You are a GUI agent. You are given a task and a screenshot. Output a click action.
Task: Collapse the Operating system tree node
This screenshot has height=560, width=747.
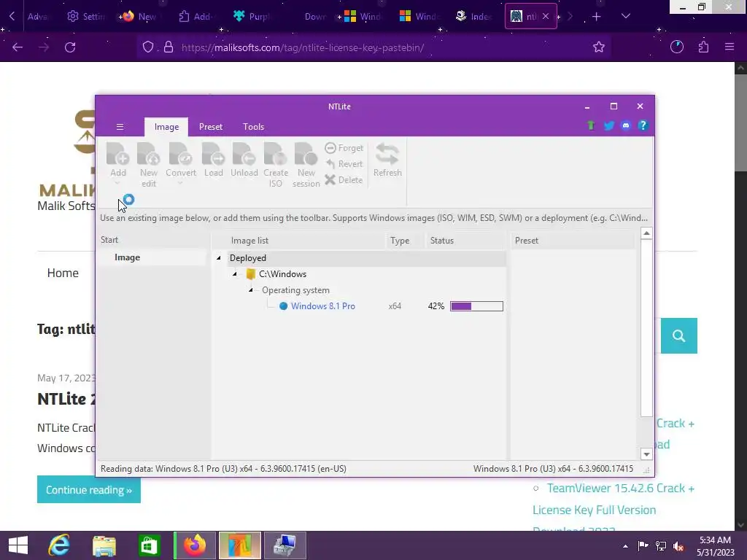(x=251, y=290)
